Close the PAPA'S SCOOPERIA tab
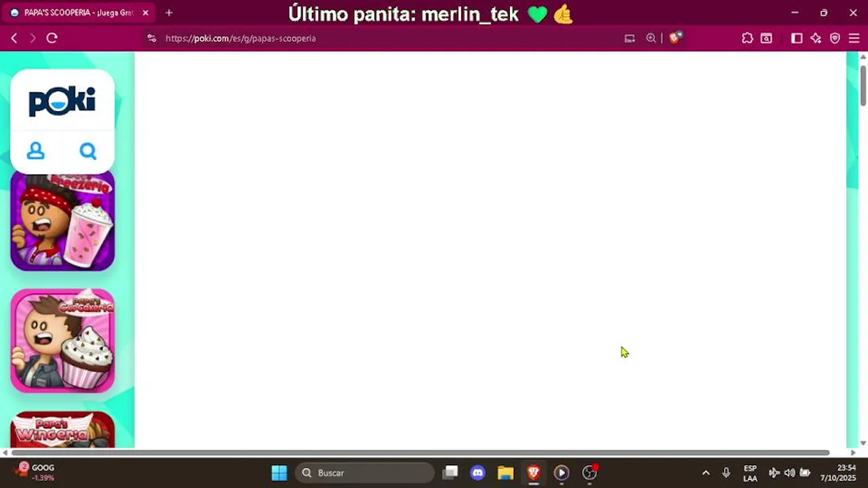This screenshot has height=488, width=868. (x=145, y=13)
